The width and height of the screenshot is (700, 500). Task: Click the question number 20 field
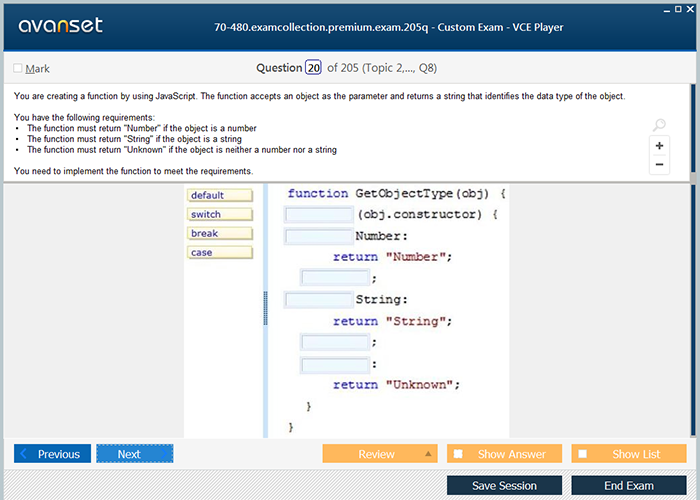pos(313,68)
